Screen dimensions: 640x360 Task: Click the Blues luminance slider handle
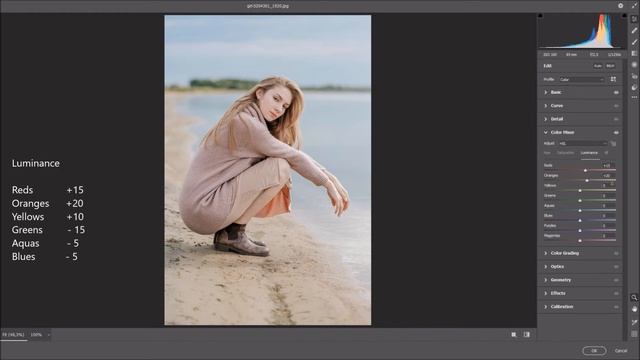[x=580, y=220]
